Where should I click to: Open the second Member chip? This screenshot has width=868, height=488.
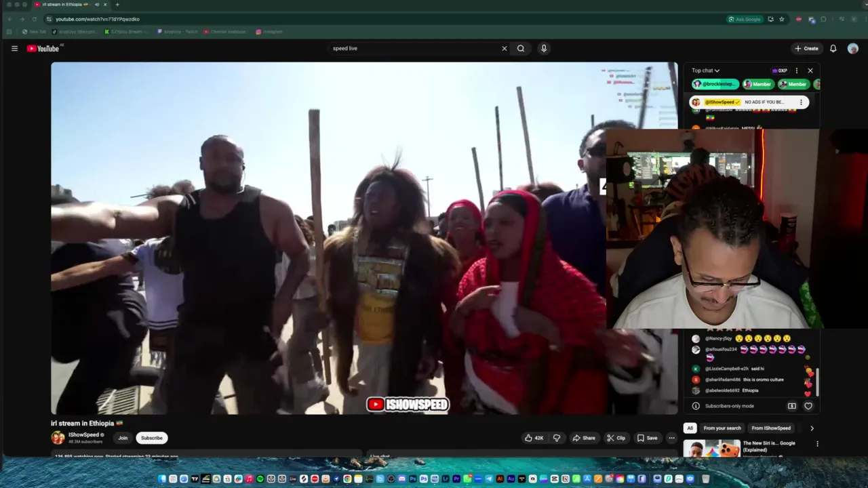(x=793, y=84)
